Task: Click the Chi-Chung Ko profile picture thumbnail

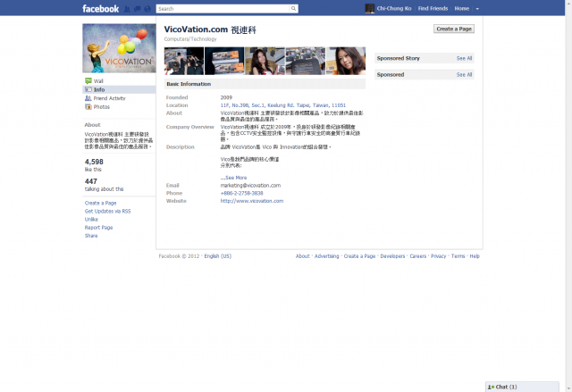Action: click(369, 9)
